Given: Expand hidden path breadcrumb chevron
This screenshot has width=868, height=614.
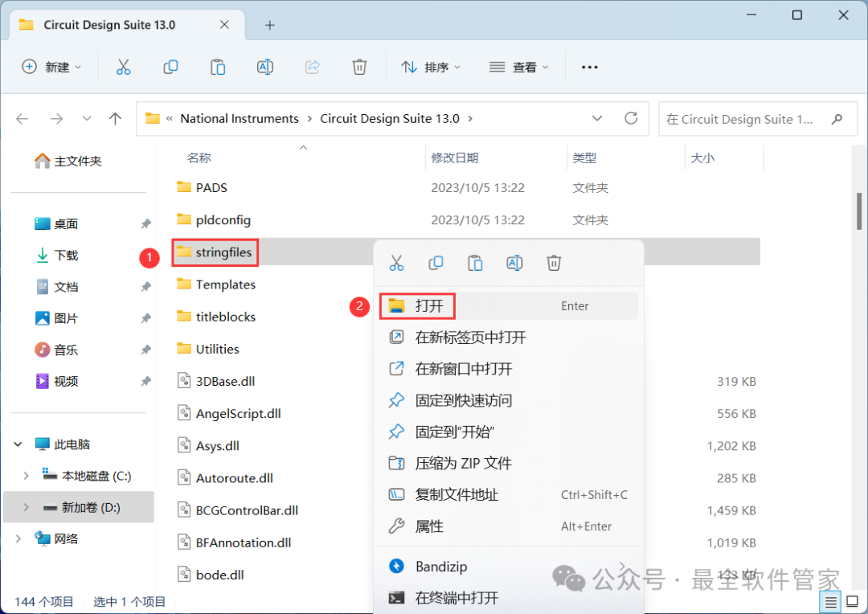Looking at the screenshot, I should pos(170,118).
